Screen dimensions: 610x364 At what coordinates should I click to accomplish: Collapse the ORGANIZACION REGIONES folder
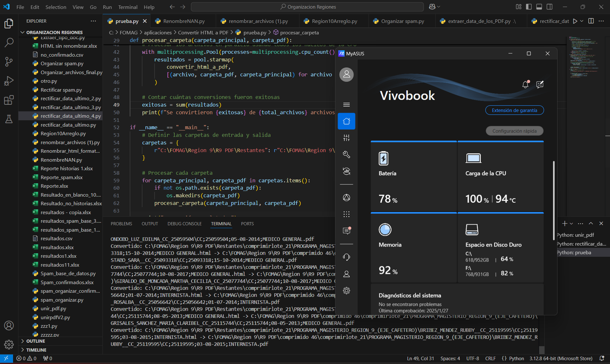[54, 32]
